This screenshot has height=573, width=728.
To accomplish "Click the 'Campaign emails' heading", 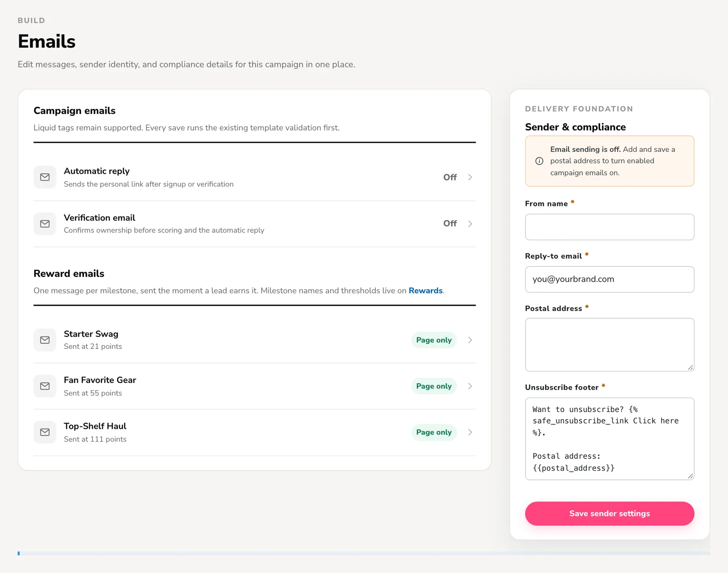I will (75, 111).
